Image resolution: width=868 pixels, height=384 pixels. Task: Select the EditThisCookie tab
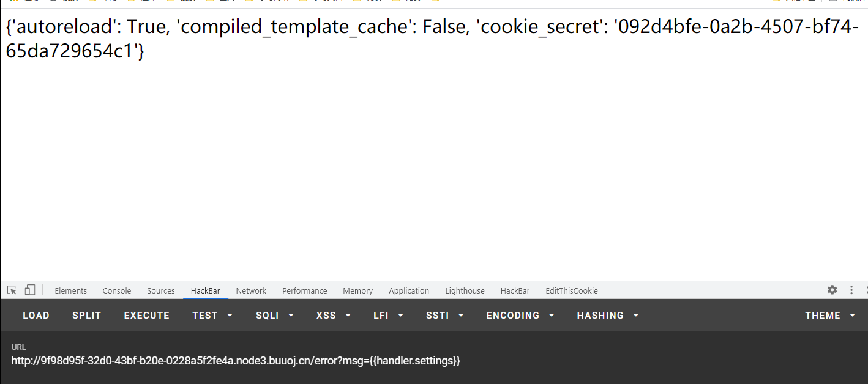click(572, 291)
